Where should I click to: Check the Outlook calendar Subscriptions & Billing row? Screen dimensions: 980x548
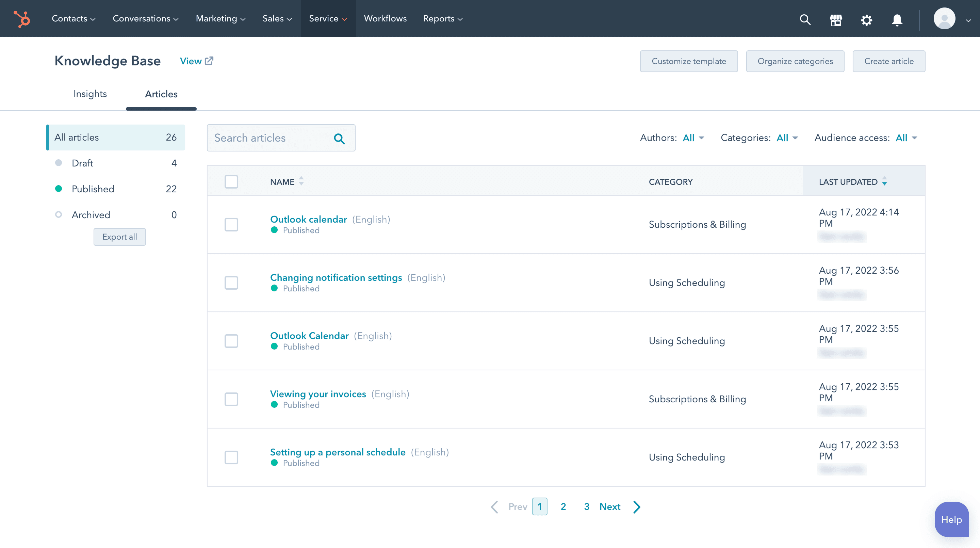[x=231, y=225]
